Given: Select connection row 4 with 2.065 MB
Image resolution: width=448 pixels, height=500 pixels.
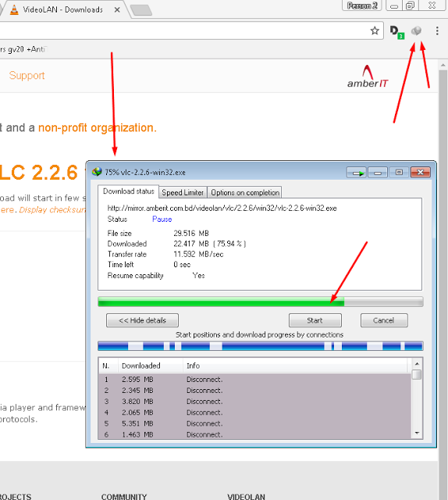Looking at the screenshot, I should 255,412.
